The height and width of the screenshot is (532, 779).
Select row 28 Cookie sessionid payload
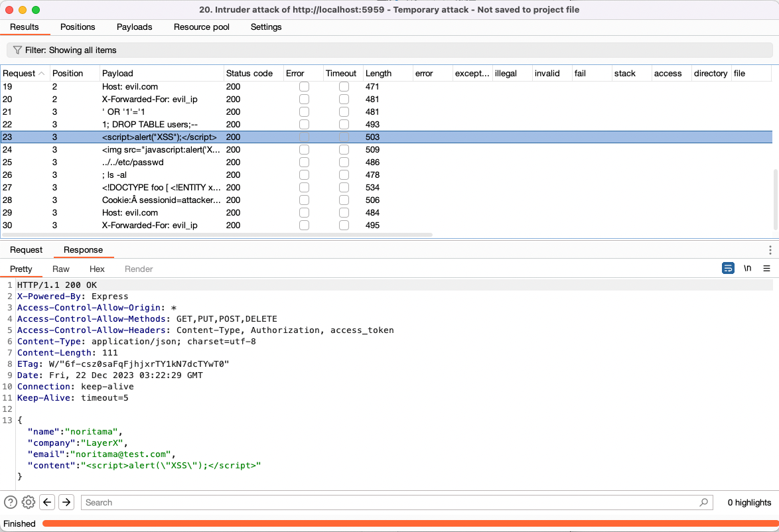pyautogui.click(x=387, y=200)
